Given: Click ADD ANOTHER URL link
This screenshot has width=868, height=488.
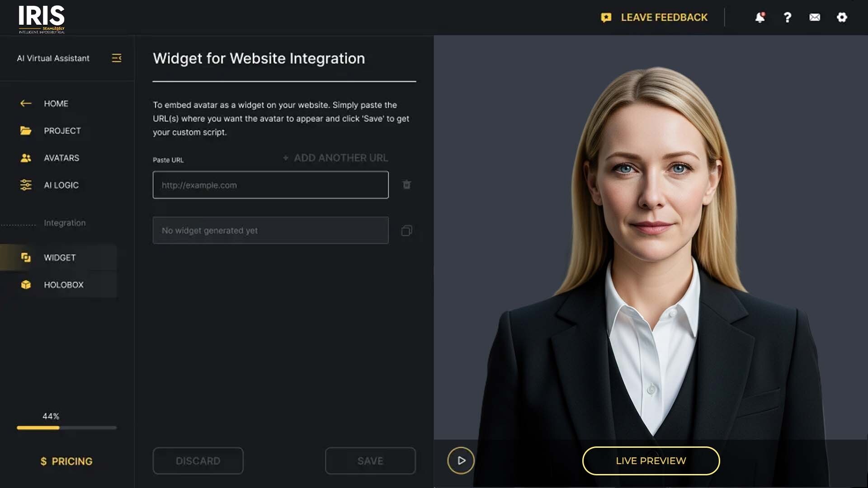Looking at the screenshot, I should (335, 158).
